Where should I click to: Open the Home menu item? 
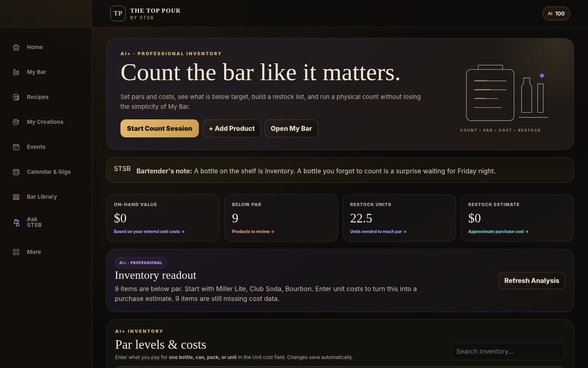35,47
